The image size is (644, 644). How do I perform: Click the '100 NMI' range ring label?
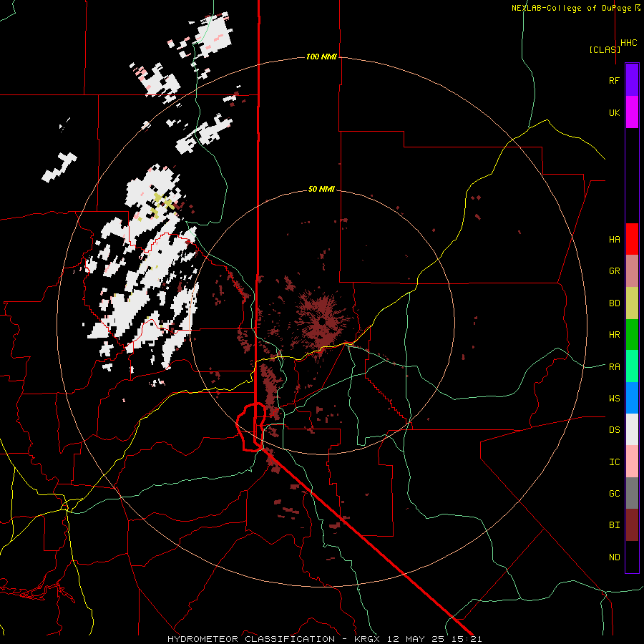click(321, 57)
